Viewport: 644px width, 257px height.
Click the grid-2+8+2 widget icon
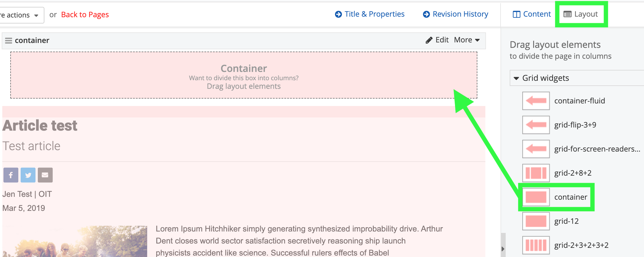[536, 173]
